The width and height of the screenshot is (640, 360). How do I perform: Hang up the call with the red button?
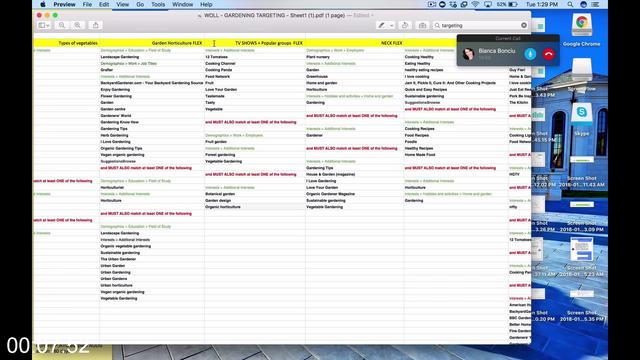point(549,54)
